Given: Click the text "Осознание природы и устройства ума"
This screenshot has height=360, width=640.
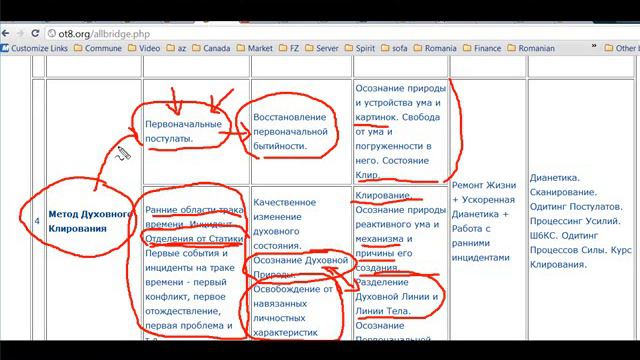Looking at the screenshot, I should point(400,96).
